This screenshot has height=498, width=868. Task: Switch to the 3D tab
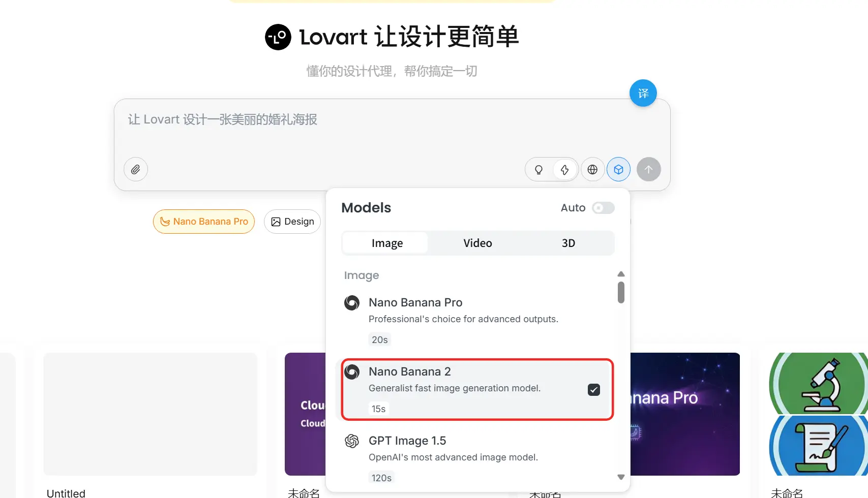(x=568, y=243)
